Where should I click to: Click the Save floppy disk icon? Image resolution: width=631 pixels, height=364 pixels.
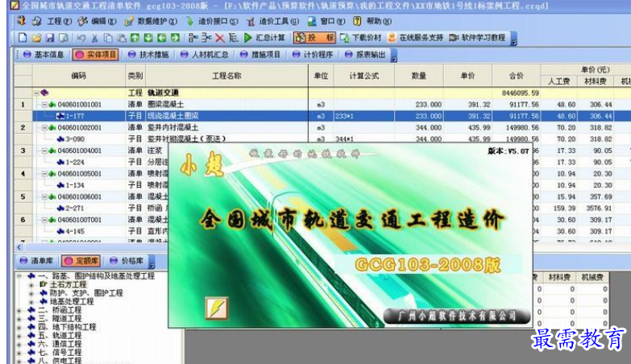tap(50, 38)
